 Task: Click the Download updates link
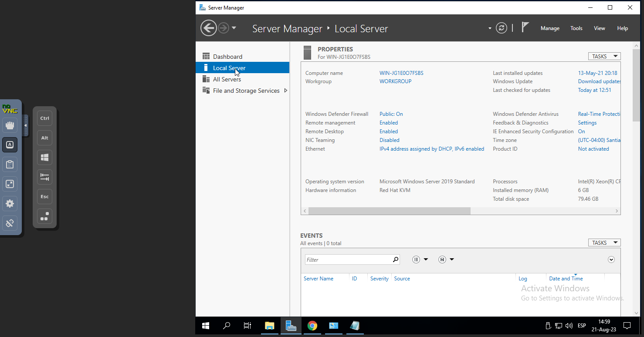pyautogui.click(x=599, y=81)
